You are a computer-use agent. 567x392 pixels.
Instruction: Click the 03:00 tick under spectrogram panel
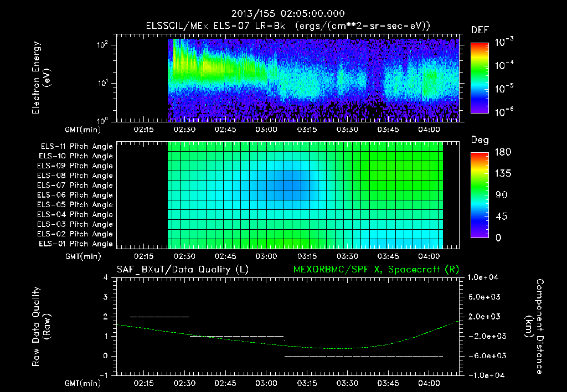click(266, 130)
